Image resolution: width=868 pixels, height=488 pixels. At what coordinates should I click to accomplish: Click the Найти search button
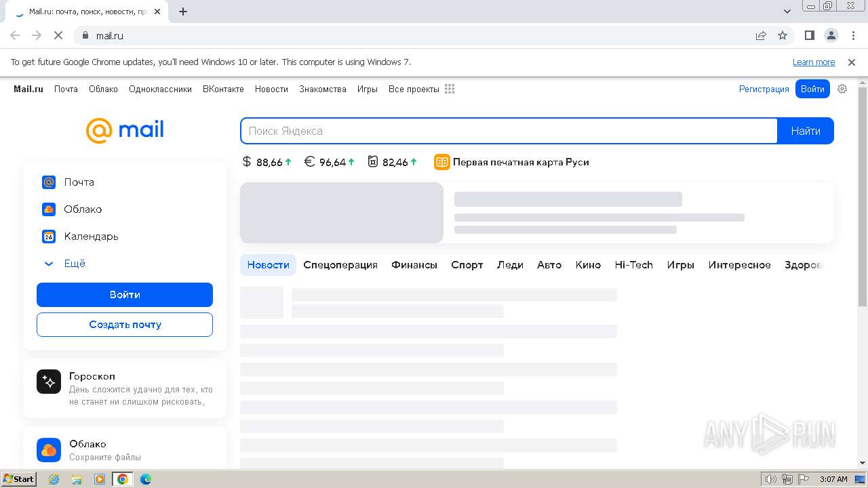(x=806, y=131)
